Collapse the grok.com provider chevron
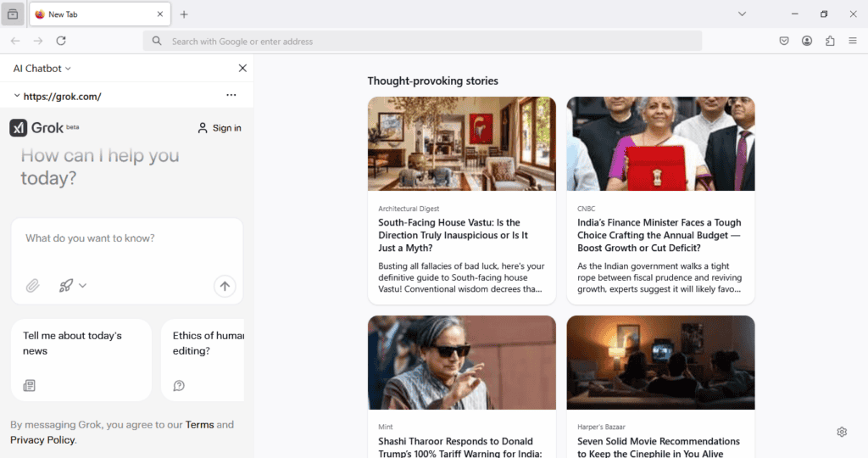This screenshot has height=458, width=868. coord(17,96)
